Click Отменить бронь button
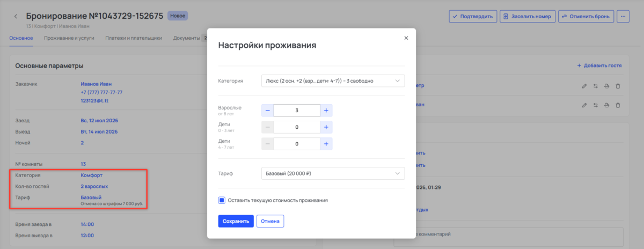The width and height of the screenshot is (644, 249). pyautogui.click(x=586, y=17)
